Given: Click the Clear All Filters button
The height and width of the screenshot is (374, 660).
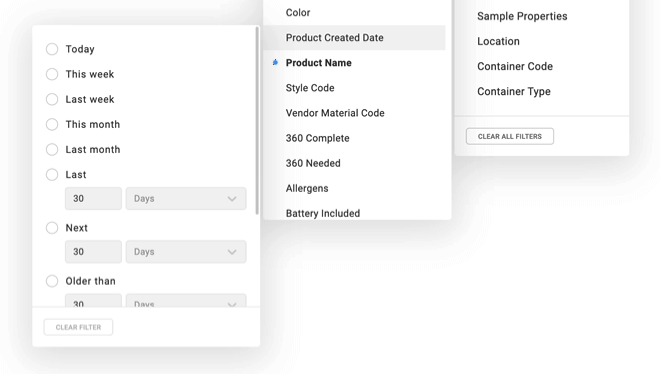Looking at the screenshot, I should click(x=510, y=136).
